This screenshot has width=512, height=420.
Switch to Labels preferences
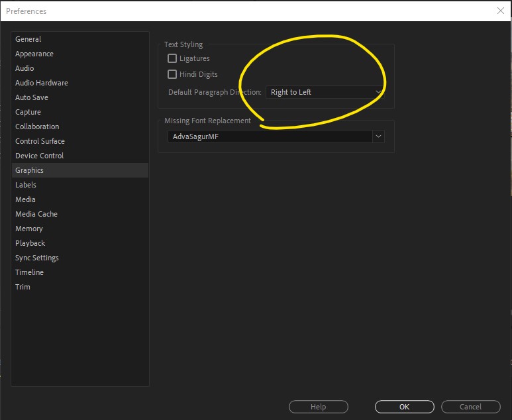[x=26, y=185]
